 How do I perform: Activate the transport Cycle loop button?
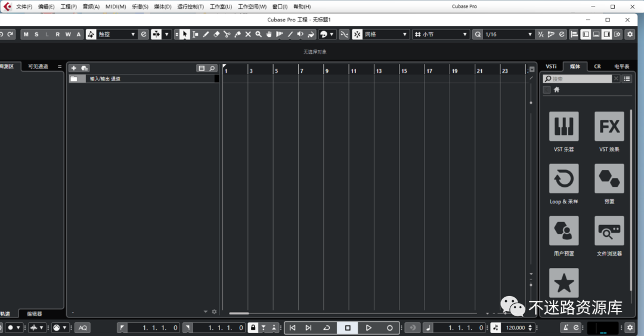pyautogui.click(x=327, y=328)
